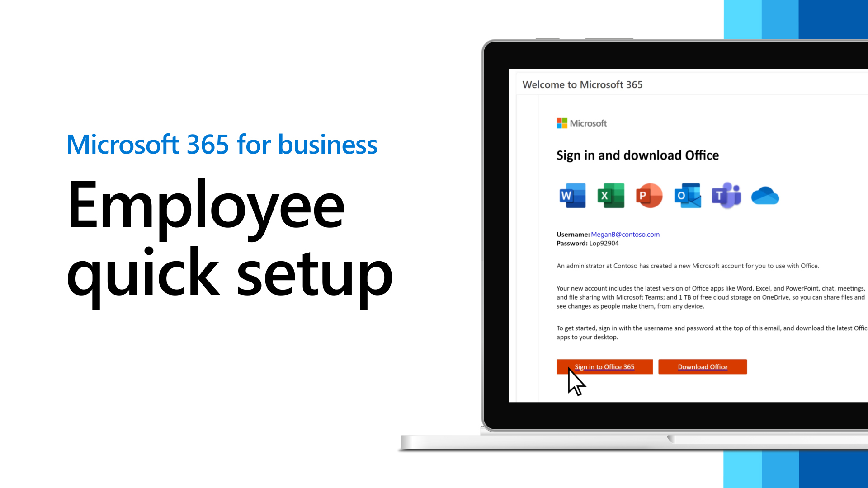Click the Download Office button

[702, 366]
